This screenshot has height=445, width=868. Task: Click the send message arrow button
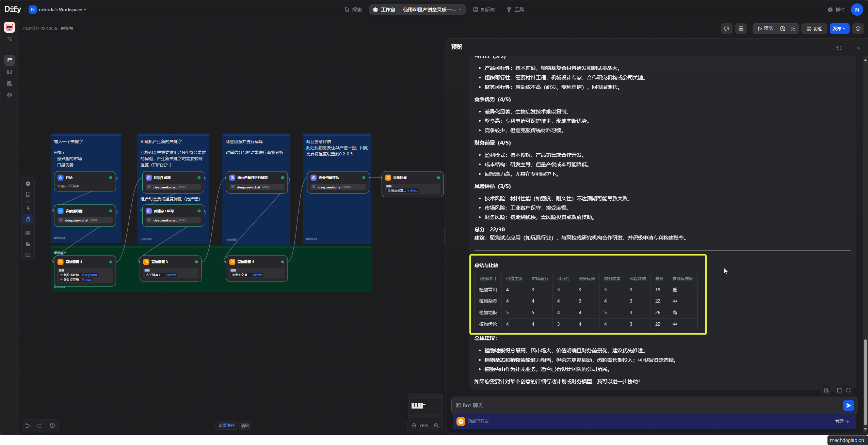(x=848, y=405)
